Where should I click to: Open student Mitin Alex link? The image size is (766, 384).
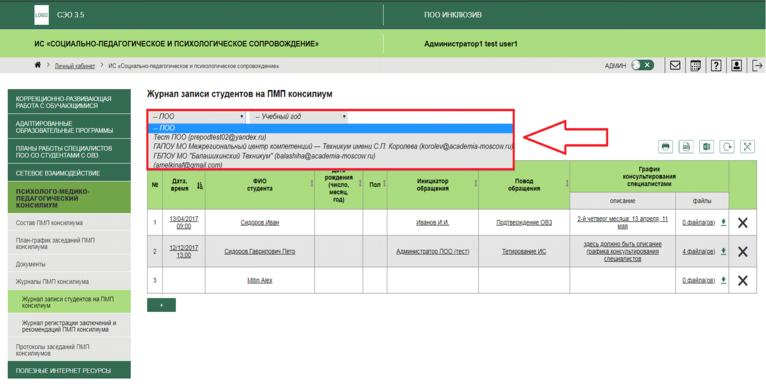tap(259, 280)
